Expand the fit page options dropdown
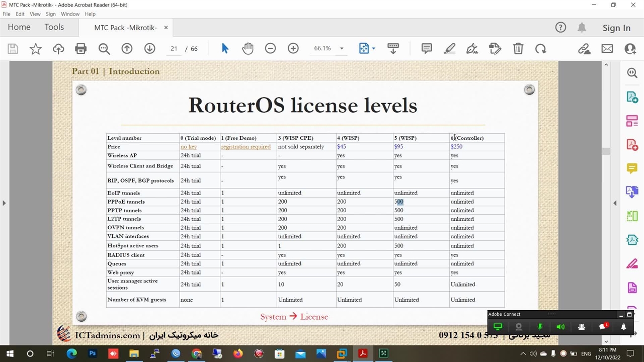Screen dimensions: 644x362 [373, 49]
